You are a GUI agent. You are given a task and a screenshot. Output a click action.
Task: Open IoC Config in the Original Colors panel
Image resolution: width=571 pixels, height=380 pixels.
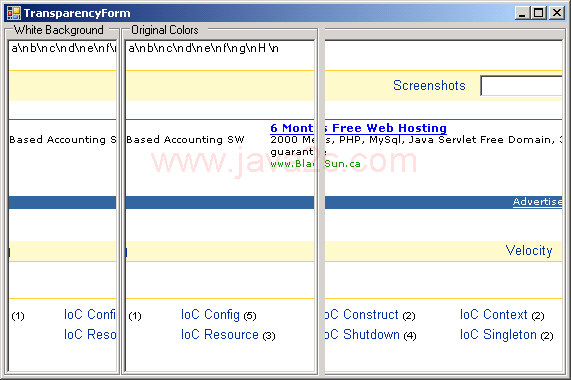tap(210, 315)
